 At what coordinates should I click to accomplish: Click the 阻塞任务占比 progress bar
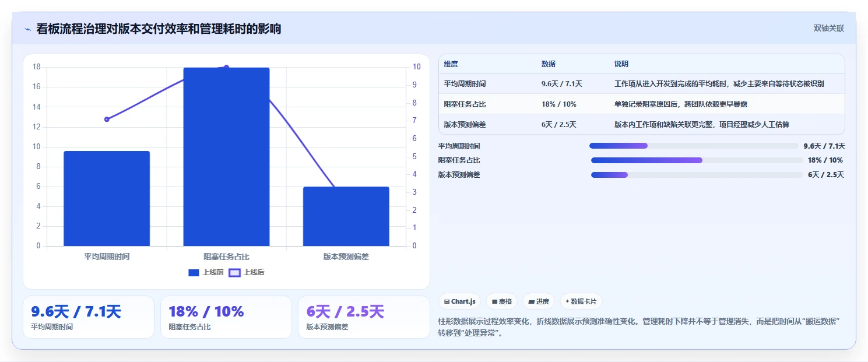pyautogui.click(x=697, y=160)
